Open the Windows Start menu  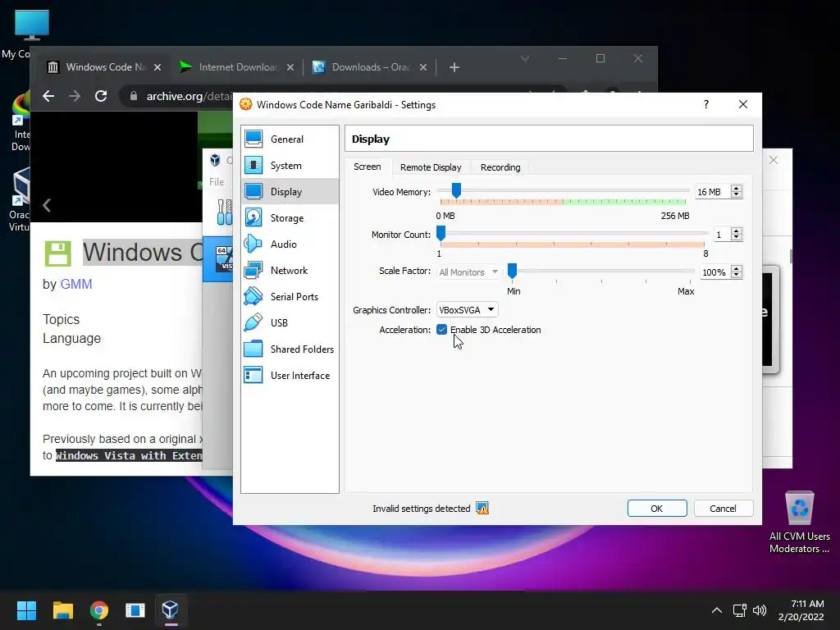click(x=26, y=610)
